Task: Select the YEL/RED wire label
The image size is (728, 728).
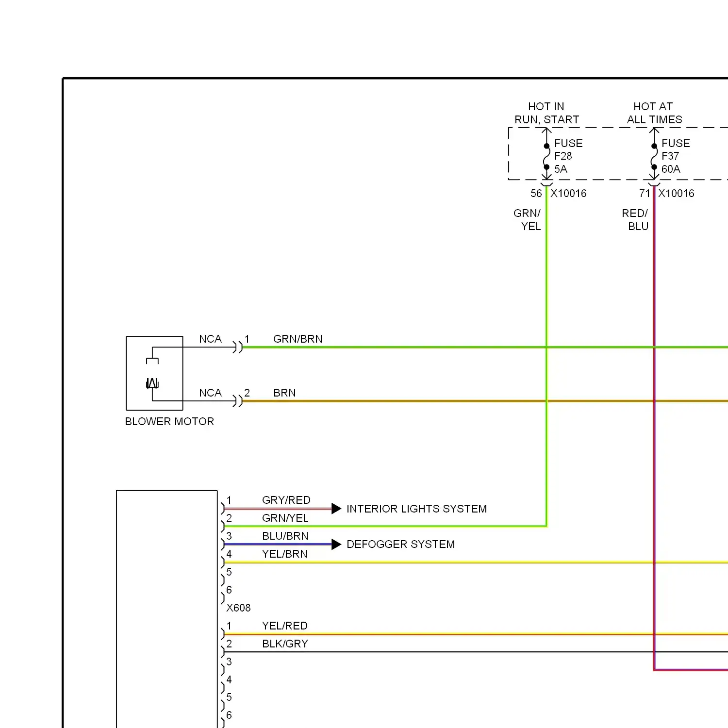Action: click(x=284, y=626)
